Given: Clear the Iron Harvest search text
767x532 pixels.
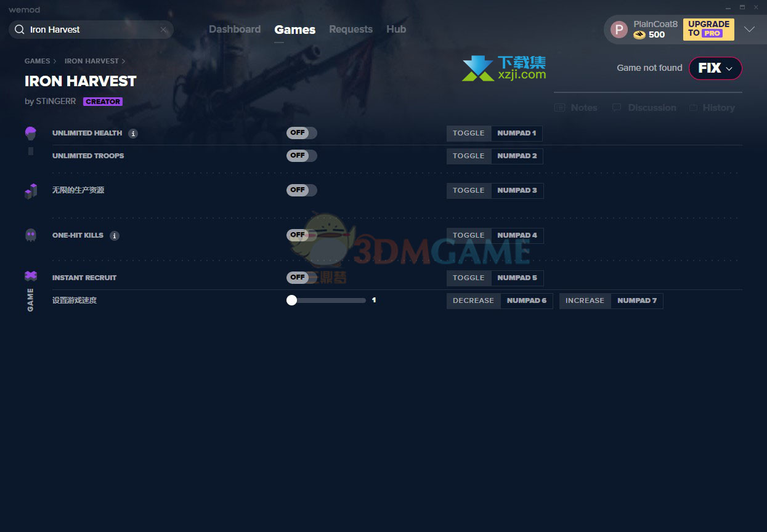Looking at the screenshot, I should pos(163,30).
